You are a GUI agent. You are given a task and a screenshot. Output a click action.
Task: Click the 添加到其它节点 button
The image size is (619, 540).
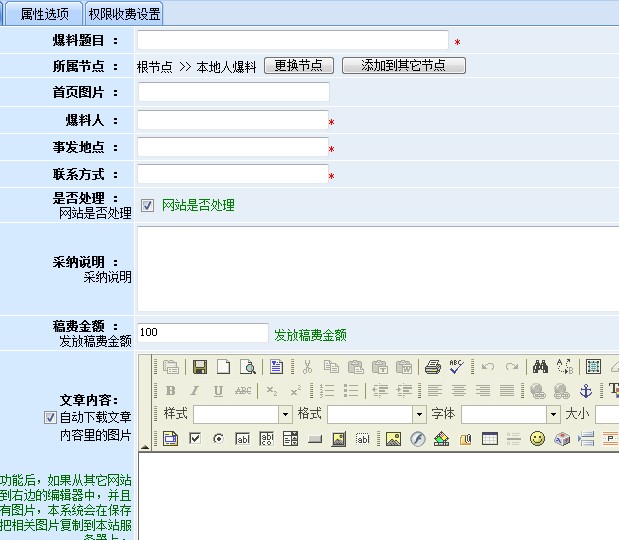(x=403, y=65)
